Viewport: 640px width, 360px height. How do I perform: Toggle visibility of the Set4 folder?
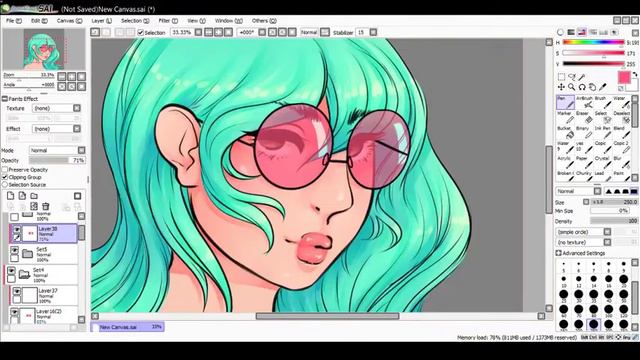tap(11, 271)
